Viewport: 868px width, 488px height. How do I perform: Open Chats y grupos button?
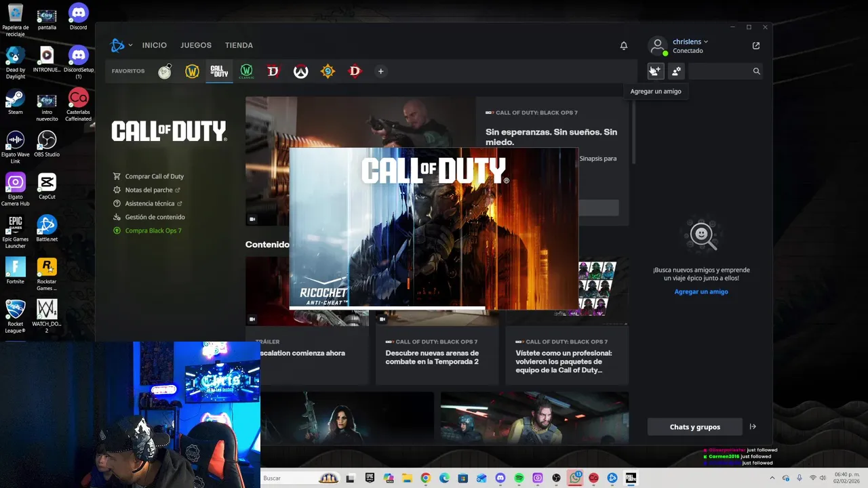(x=695, y=427)
